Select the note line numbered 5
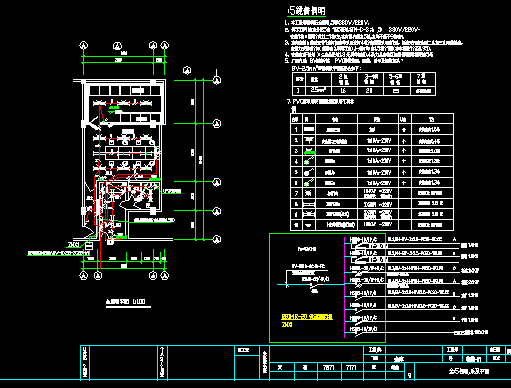Screen dimensions: 511x388 tap(344, 61)
